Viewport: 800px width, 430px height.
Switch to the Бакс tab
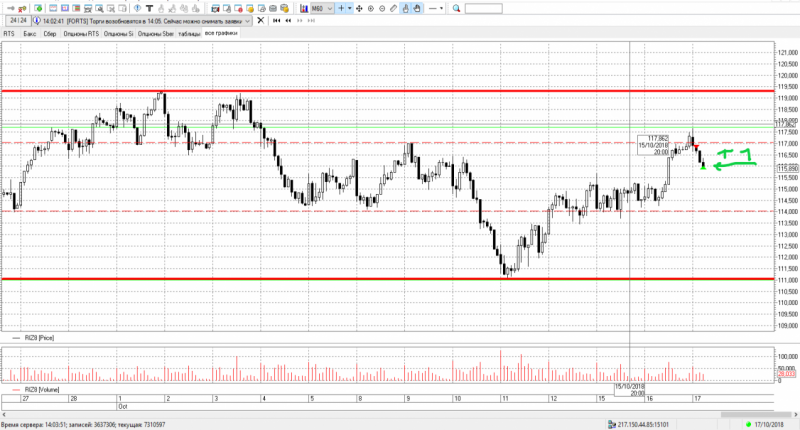click(30, 34)
